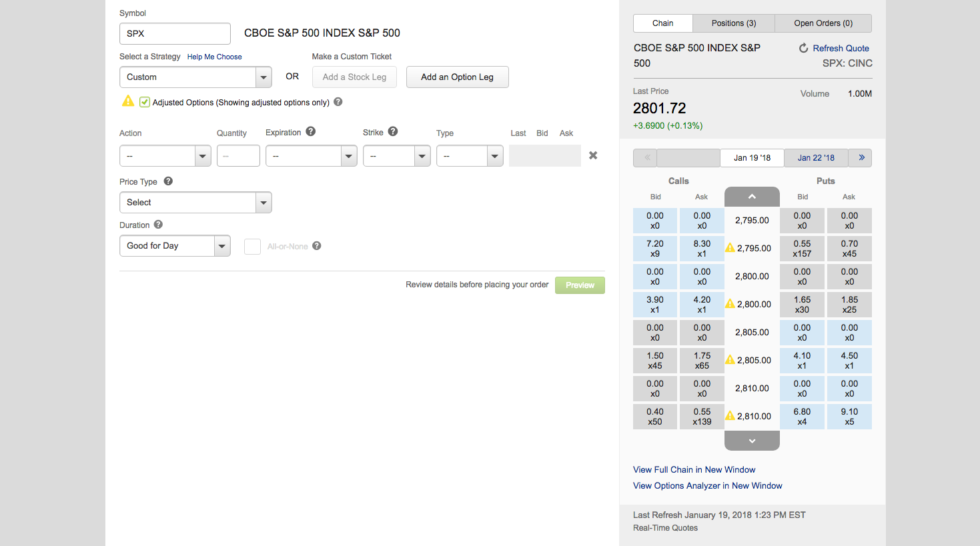Open the Custom strategy dropdown
The height and width of the screenshot is (546, 980).
[x=195, y=77]
